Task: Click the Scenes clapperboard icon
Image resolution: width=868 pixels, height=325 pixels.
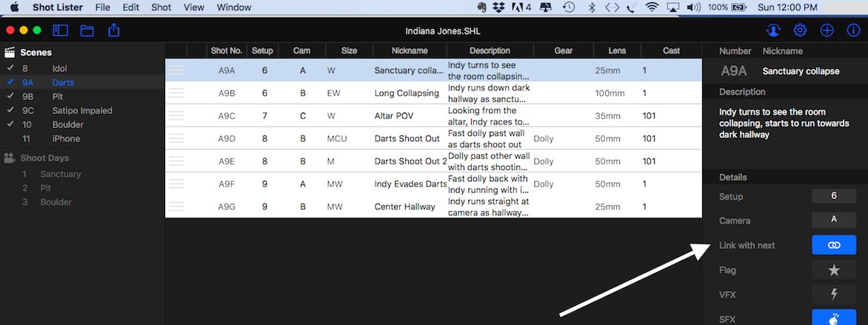Action: point(10,53)
